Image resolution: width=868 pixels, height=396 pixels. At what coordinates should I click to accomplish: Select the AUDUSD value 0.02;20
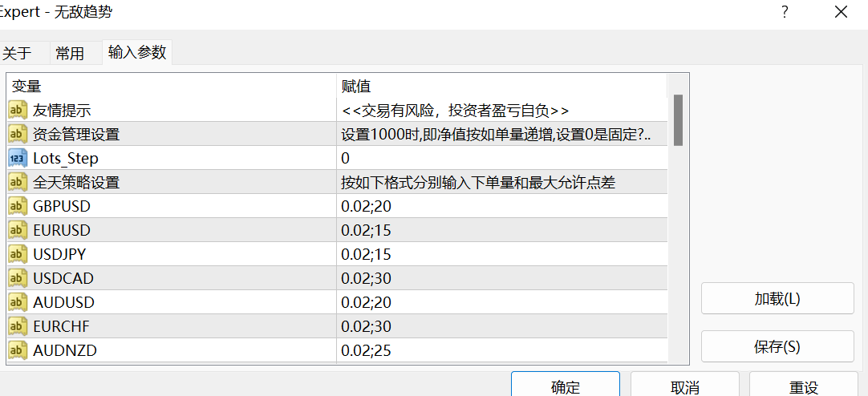(x=367, y=302)
